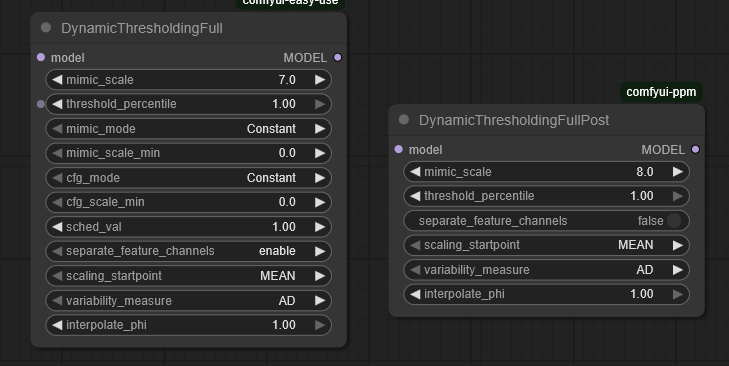Click model input socket on DynamicThresholdingFull

41,57
